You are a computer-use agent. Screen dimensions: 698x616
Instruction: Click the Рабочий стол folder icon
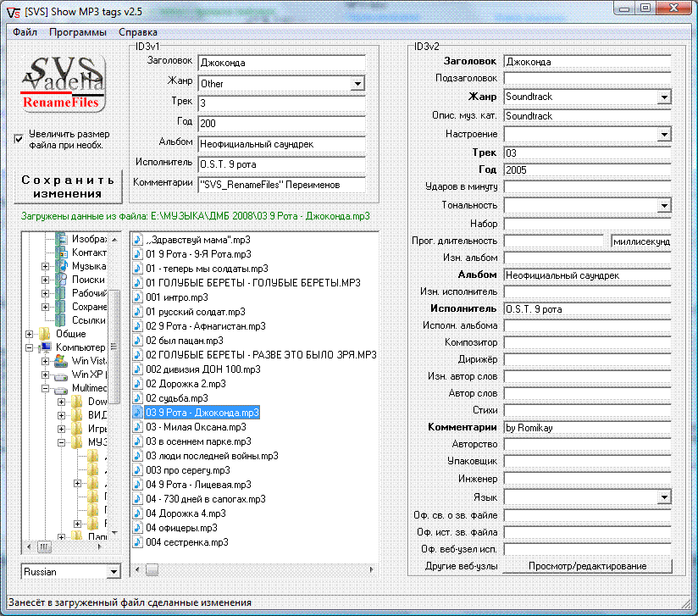(x=62, y=293)
